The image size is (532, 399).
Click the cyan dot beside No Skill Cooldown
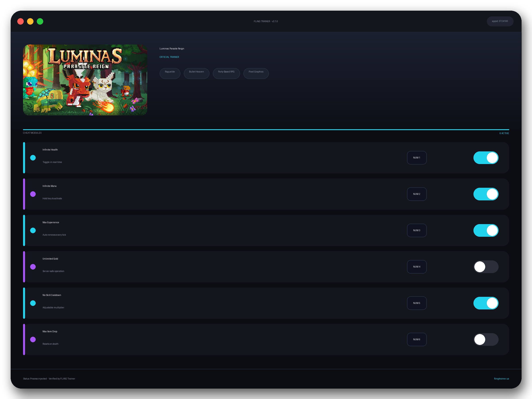pyautogui.click(x=33, y=303)
